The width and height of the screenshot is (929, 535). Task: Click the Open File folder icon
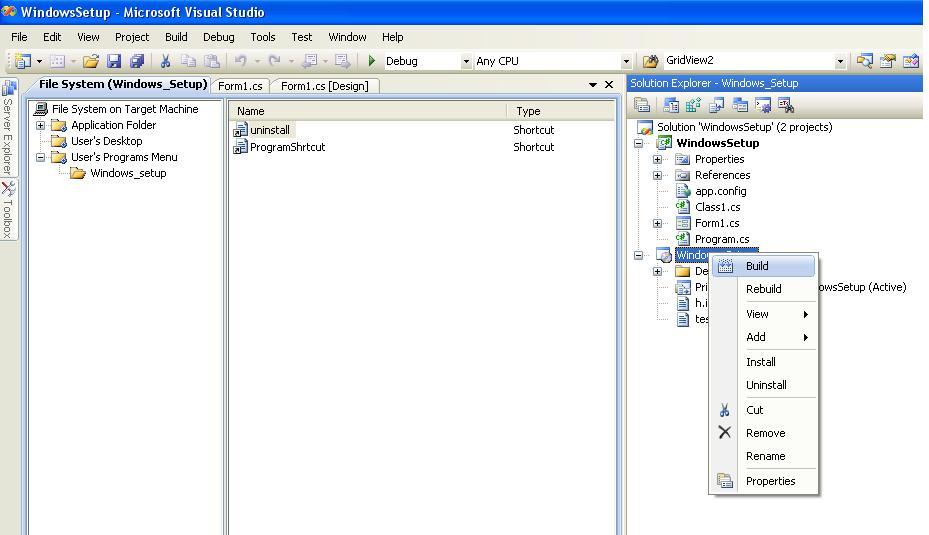point(91,60)
